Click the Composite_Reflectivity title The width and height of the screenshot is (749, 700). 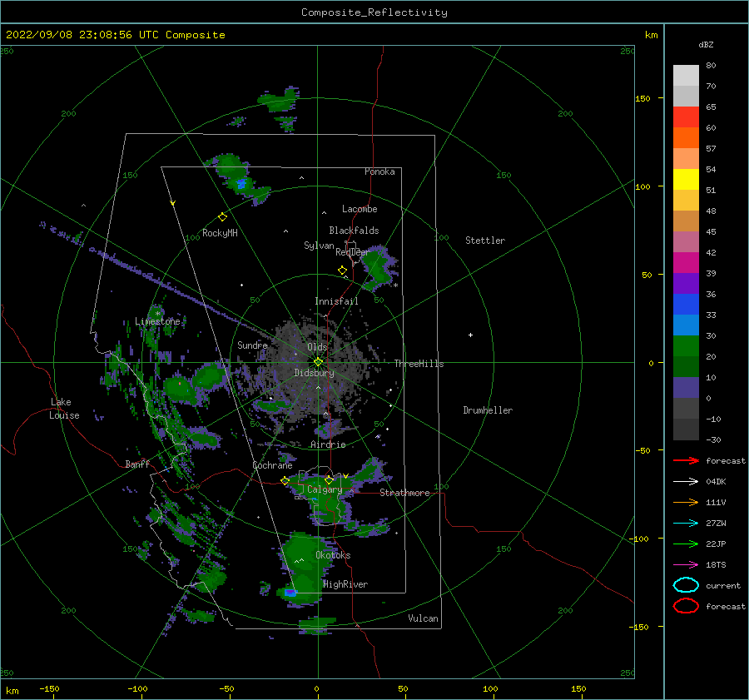374,12
